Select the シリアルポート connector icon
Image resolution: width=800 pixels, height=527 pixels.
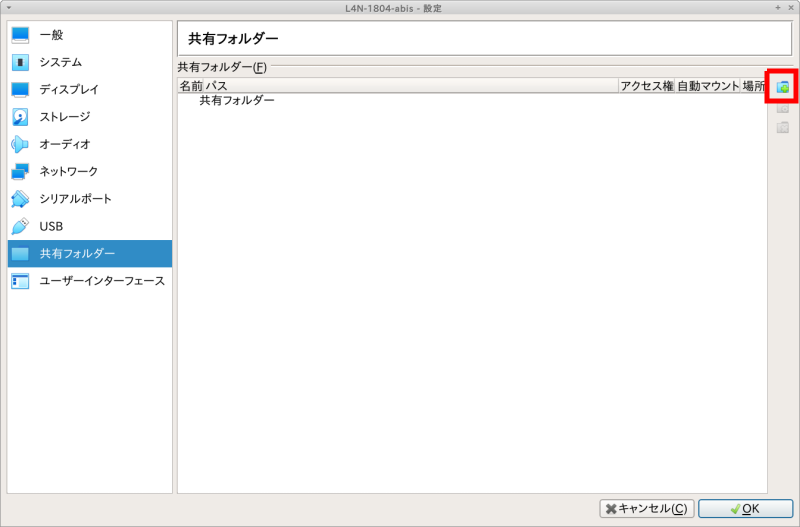[20, 199]
